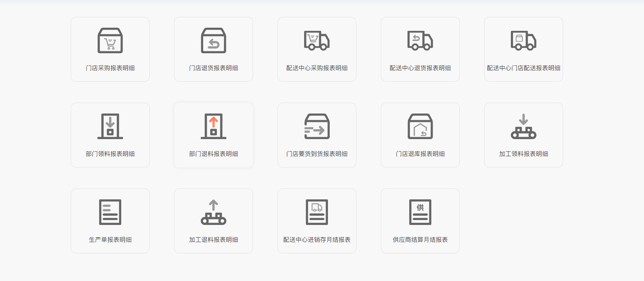Open the 门店退库报表明细 label

click(420, 154)
